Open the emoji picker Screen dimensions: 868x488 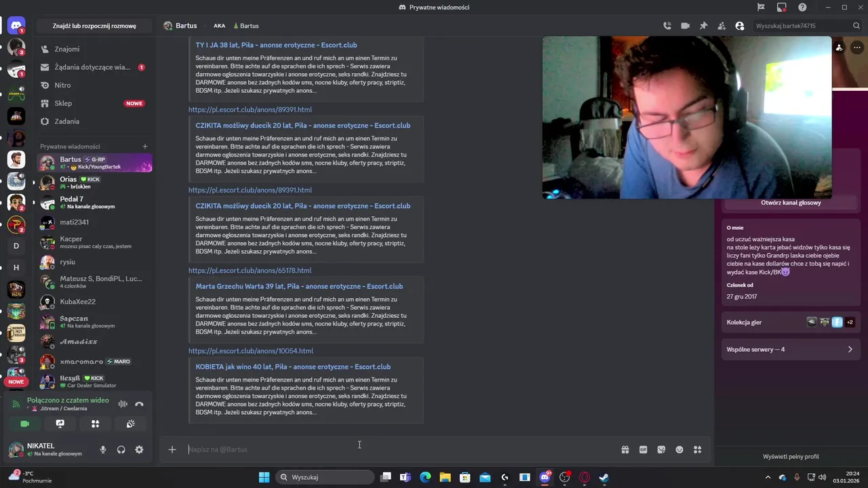point(679,449)
